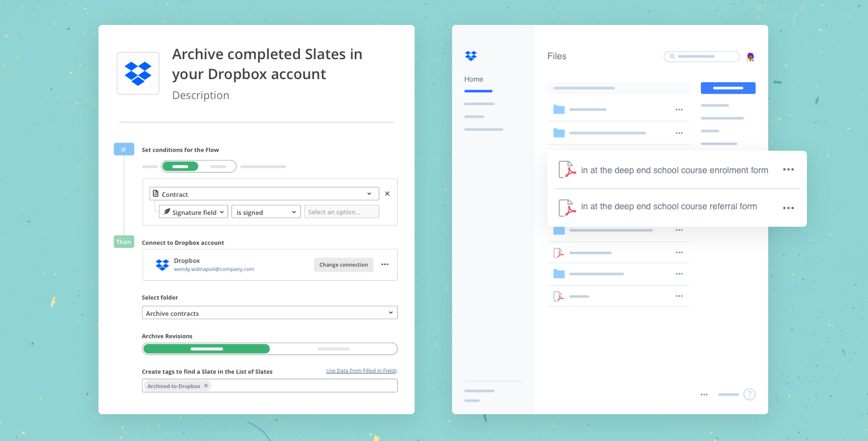Open the 'is signed' condition dropdown
The width and height of the screenshot is (868, 441).
pyautogui.click(x=266, y=212)
